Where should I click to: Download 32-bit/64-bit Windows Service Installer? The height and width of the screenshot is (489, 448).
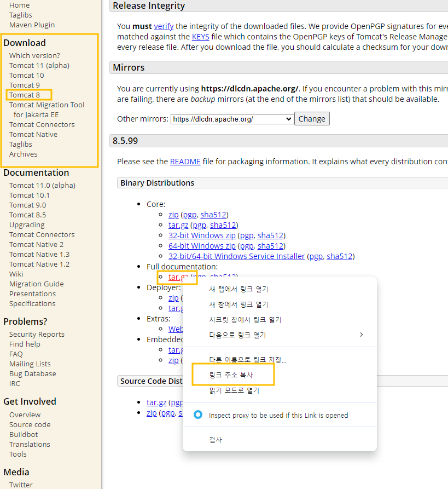click(x=236, y=256)
